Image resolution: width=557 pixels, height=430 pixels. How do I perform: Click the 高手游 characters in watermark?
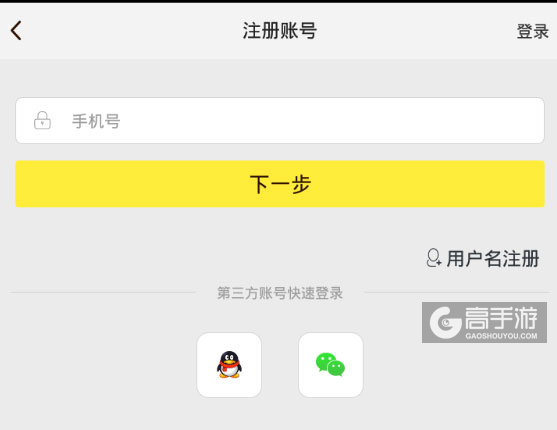click(501, 318)
